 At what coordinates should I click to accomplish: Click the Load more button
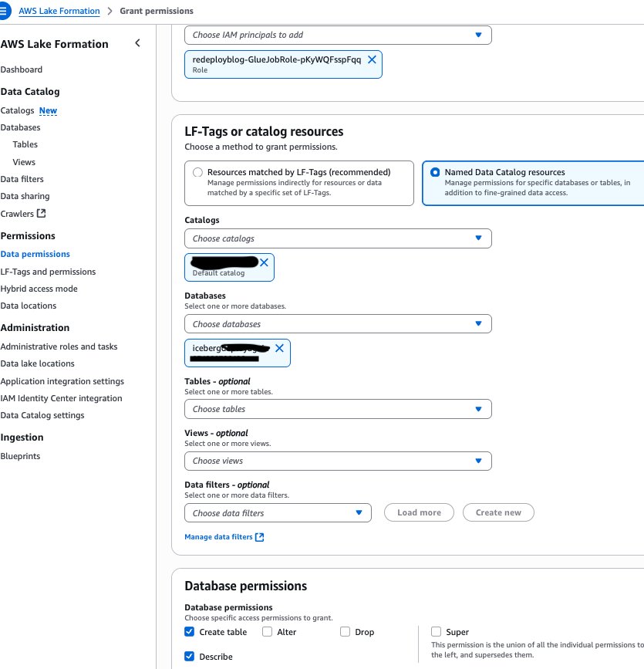[x=419, y=512]
